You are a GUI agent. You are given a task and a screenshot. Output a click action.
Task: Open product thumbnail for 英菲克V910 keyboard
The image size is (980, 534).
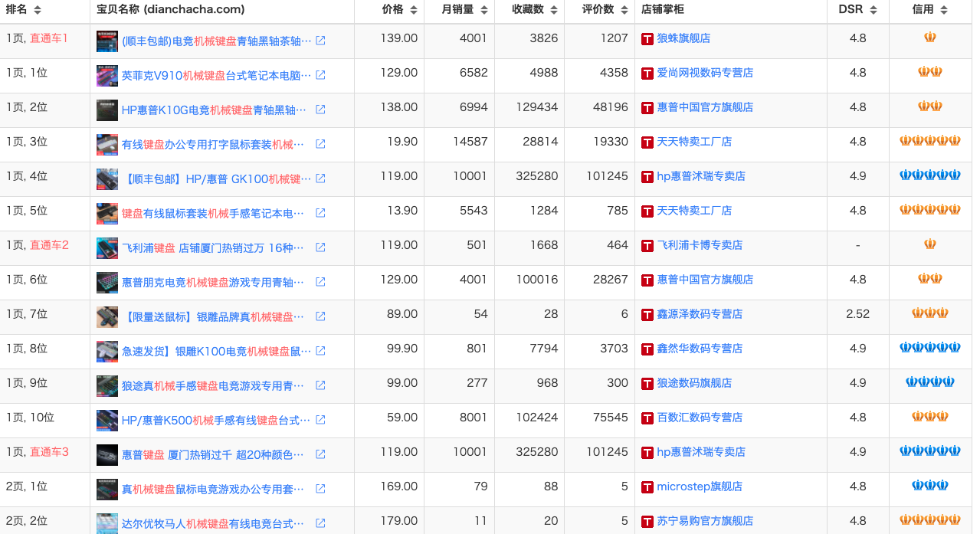pyautogui.click(x=107, y=75)
